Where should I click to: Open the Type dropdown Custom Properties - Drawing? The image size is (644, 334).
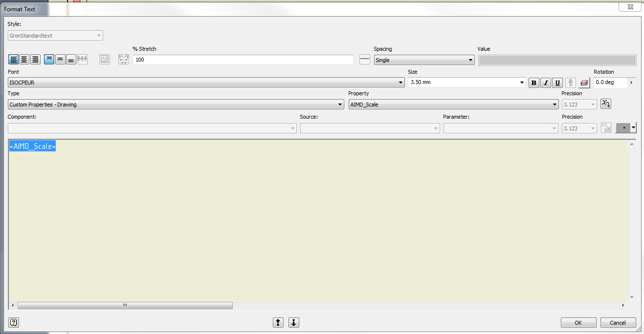pos(176,104)
